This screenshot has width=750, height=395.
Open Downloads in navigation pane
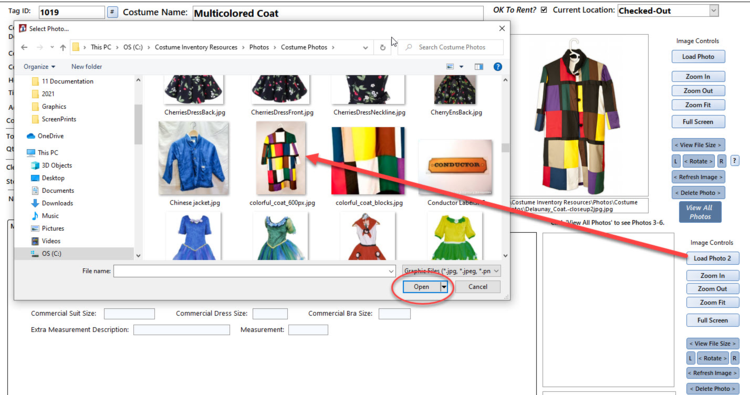[x=52, y=203]
